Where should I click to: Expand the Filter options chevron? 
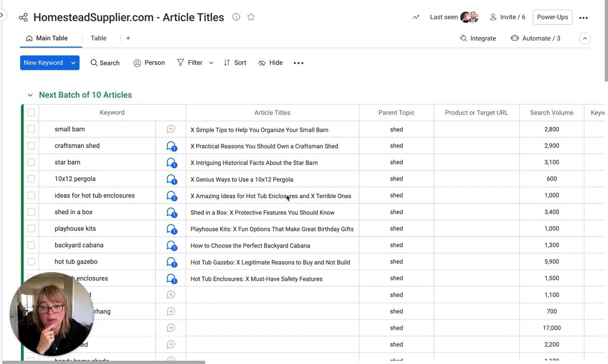pyautogui.click(x=211, y=63)
